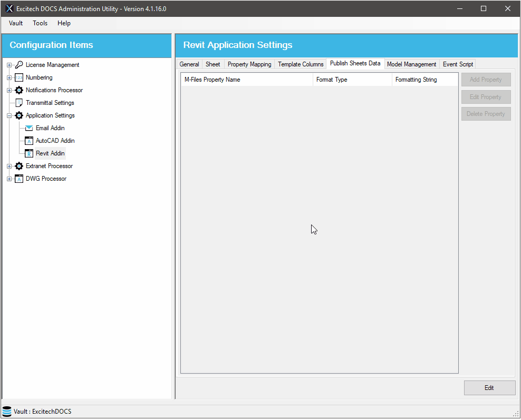Screen dimensions: 521x420
Task: Expand the DWG Processor tree node
Action: [x=8, y=179]
